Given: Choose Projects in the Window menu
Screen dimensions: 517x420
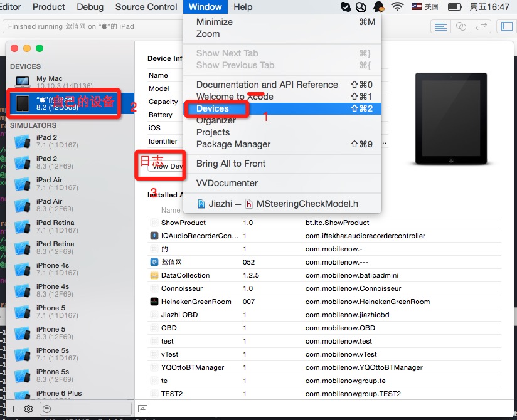Looking at the screenshot, I should pyautogui.click(x=282, y=132).
